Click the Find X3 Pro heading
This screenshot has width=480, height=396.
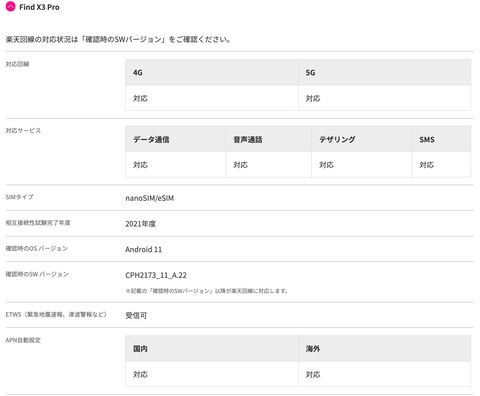click(39, 7)
